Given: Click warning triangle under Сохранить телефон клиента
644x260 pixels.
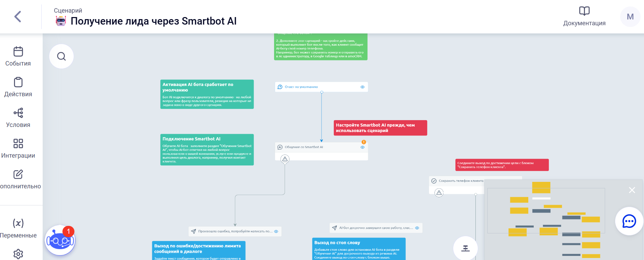Looking at the screenshot, I should 439,193.
